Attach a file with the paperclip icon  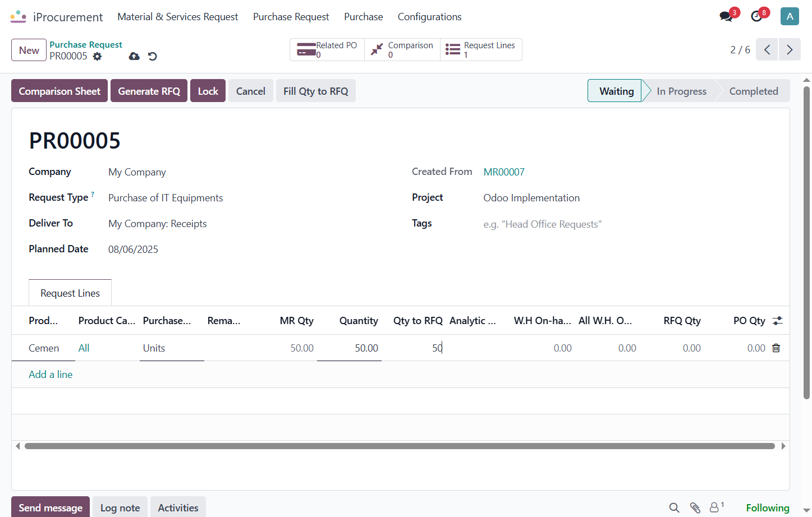(x=695, y=507)
